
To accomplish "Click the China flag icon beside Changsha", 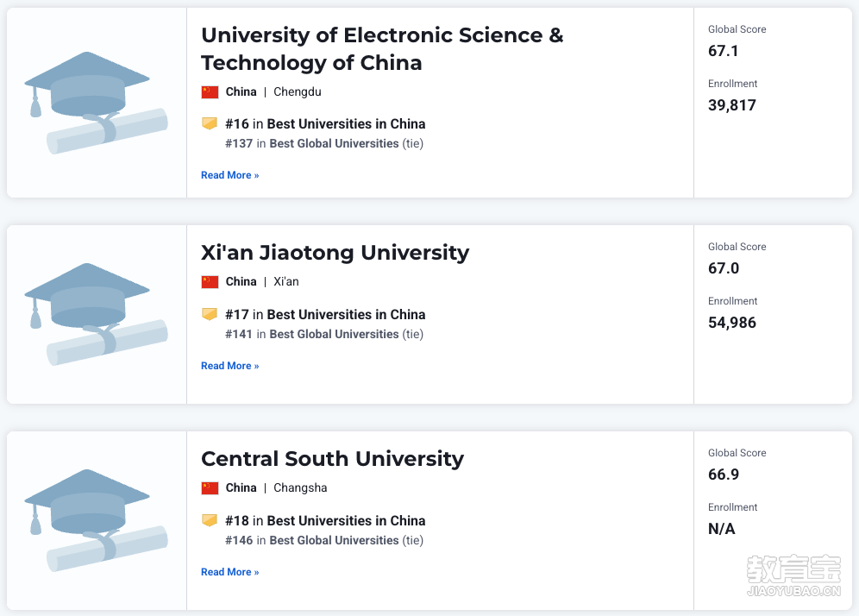I will (x=210, y=487).
